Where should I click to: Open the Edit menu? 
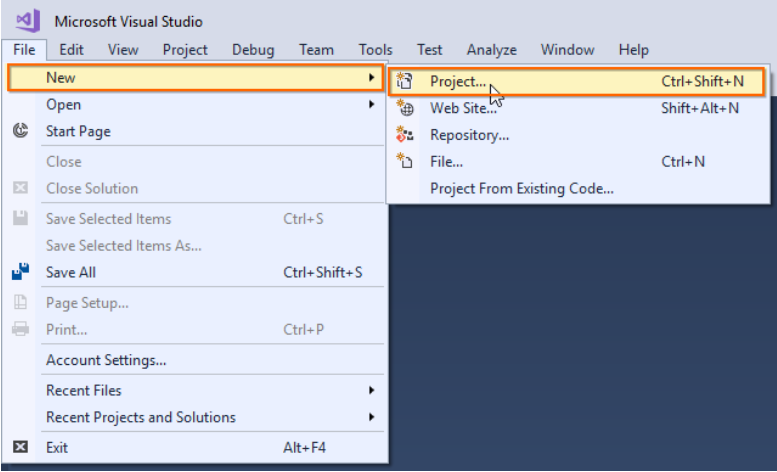(71, 49)
